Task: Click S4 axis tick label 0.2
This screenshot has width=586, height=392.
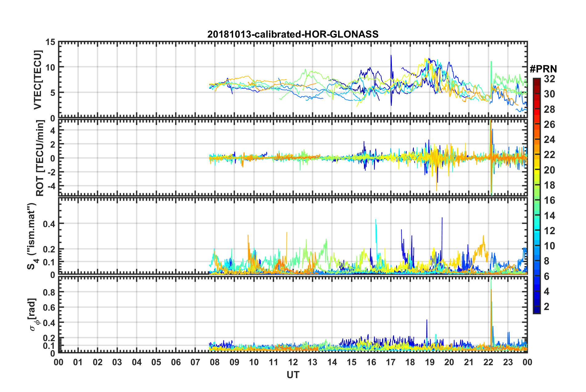Action: point(49,249)
